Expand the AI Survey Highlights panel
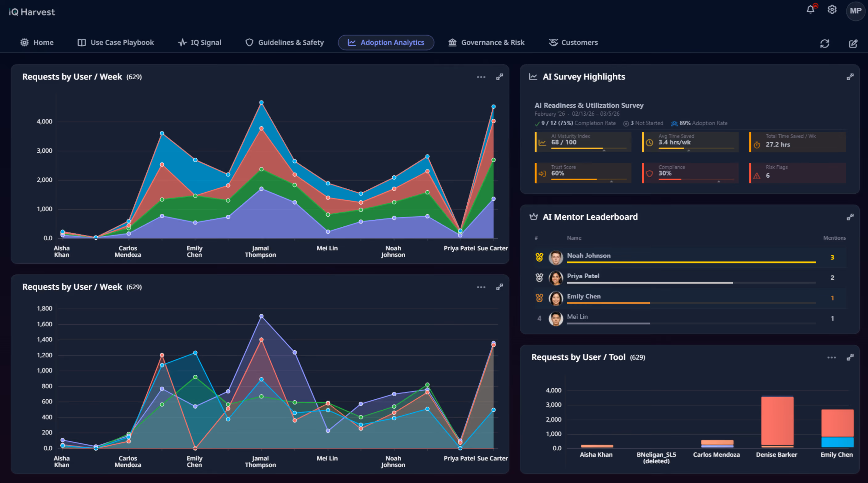 [850, 77]
